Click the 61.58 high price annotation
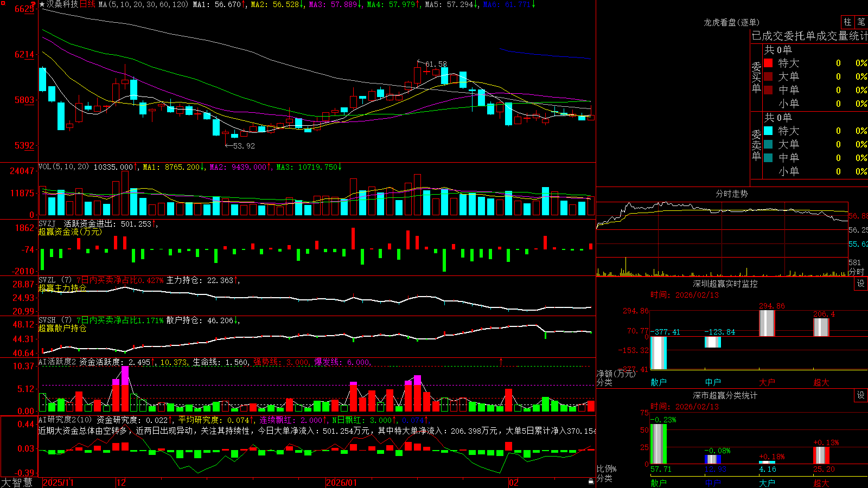Image resolution: width=868 pixels, height=488 pixels. click(436, 64)
